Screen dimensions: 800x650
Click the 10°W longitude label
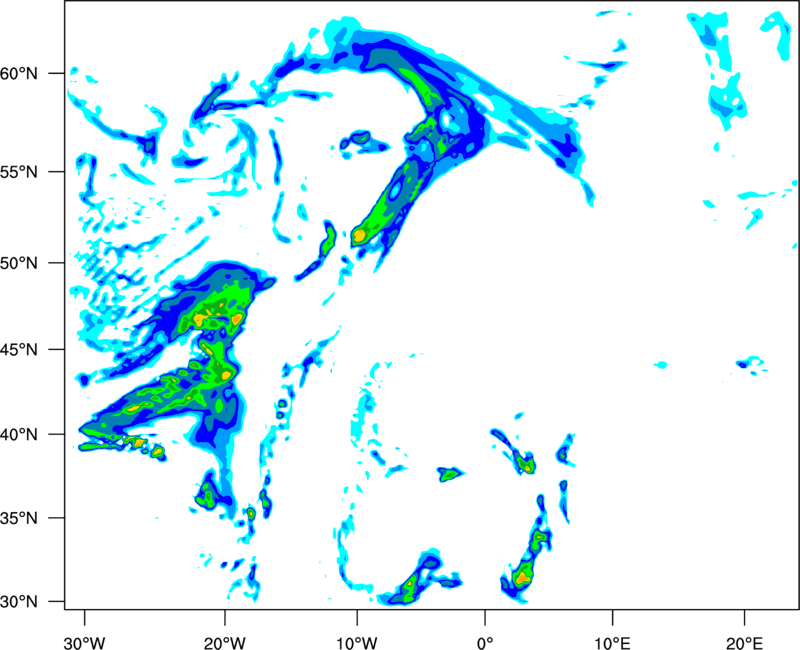(357, 643)
